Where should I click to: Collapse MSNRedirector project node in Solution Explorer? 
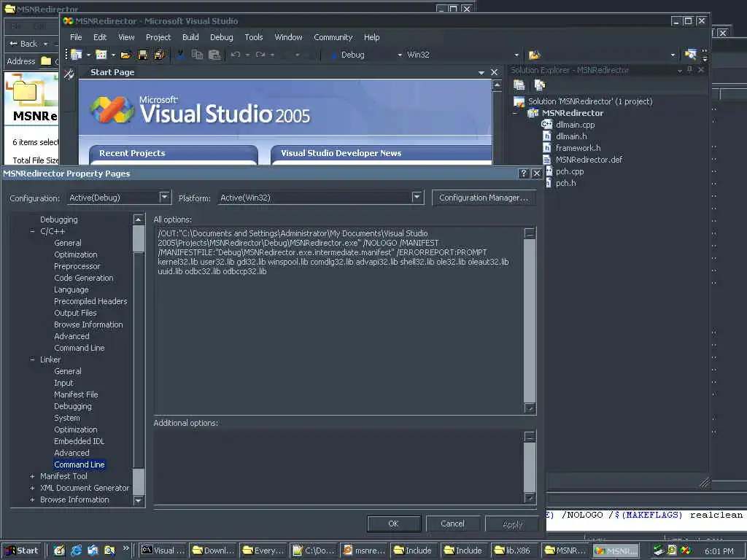tap(515, 113)
